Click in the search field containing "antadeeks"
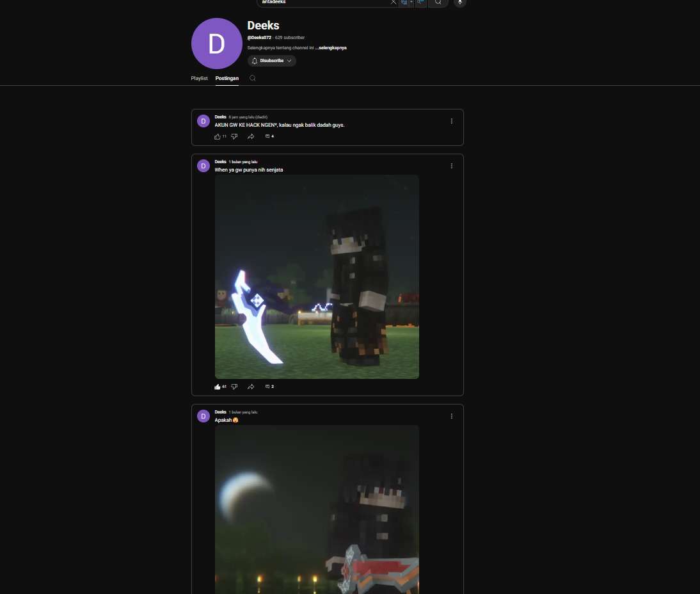 [324, 2]
